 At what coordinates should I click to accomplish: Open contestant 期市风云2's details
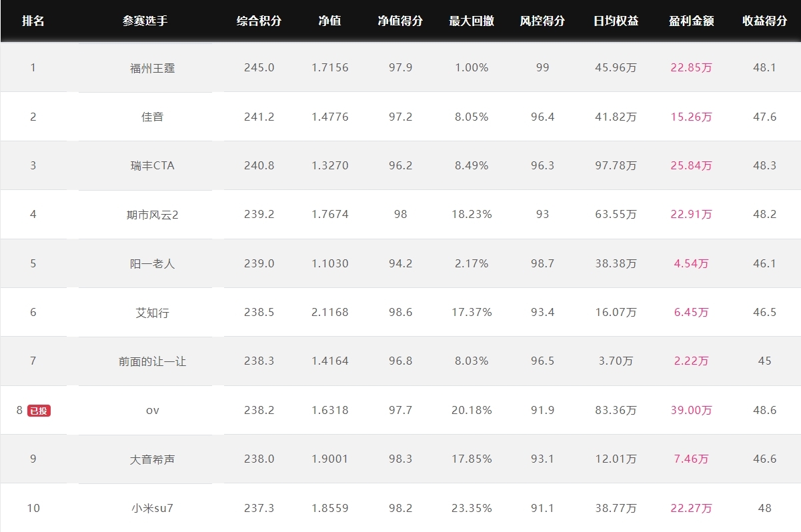click(153, 215)
